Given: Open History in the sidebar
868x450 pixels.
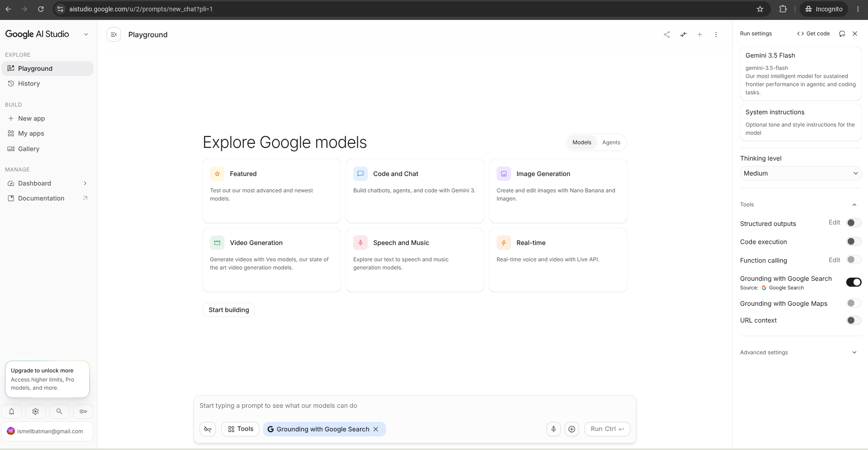Looking at the screenshot, I should click(x=48, y=83).
